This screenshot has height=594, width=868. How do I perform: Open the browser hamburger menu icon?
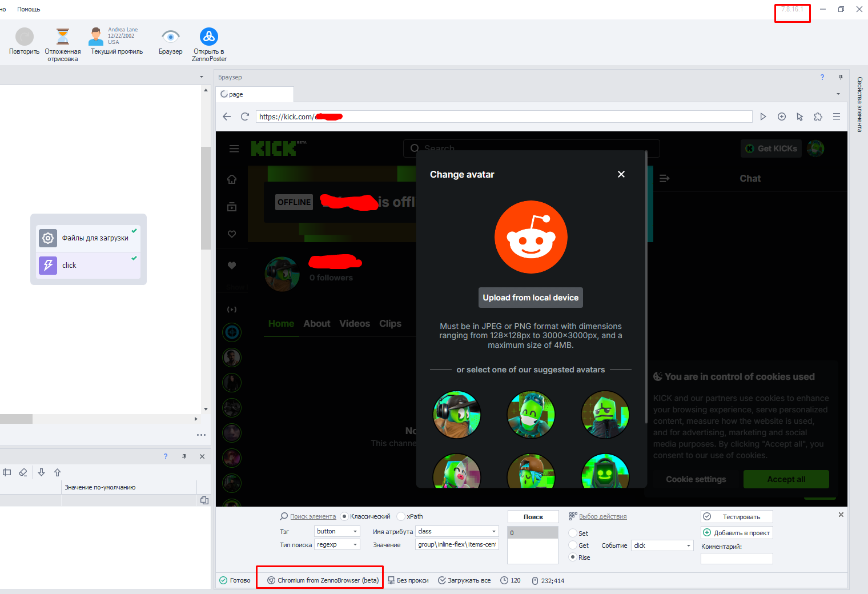tap(837, 117)
